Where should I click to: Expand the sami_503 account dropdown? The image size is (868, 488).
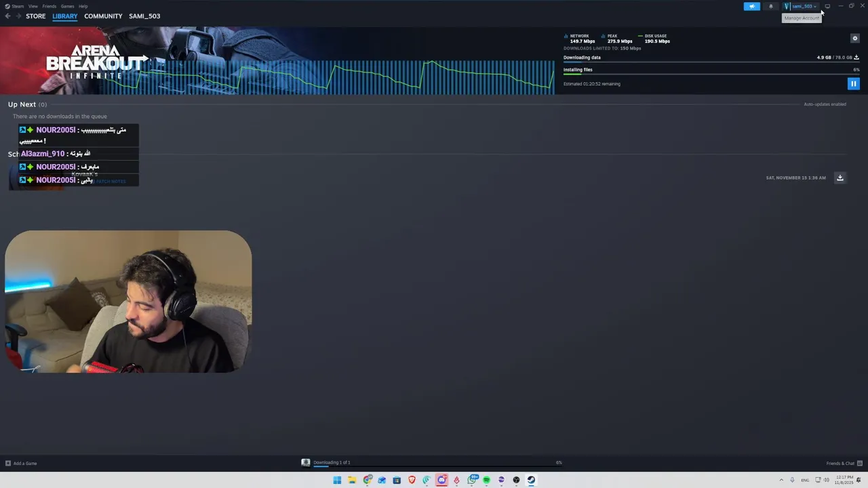coord(802,6)
